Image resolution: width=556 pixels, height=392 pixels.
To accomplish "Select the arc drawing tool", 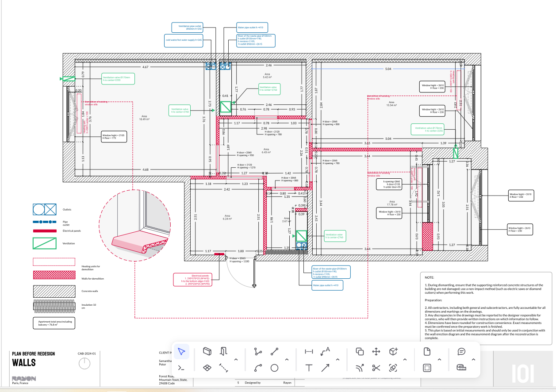I will click(x=258, y=368).
